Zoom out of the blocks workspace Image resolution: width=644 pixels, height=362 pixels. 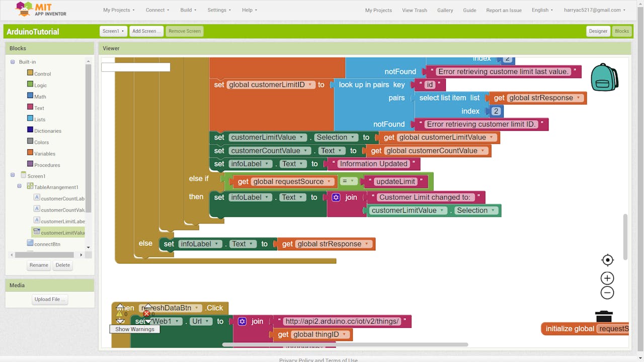607,293
